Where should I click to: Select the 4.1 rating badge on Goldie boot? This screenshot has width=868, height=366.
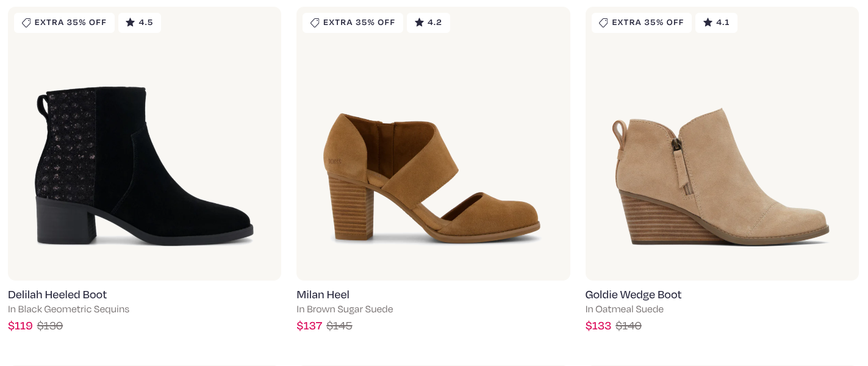click(716, 23)
